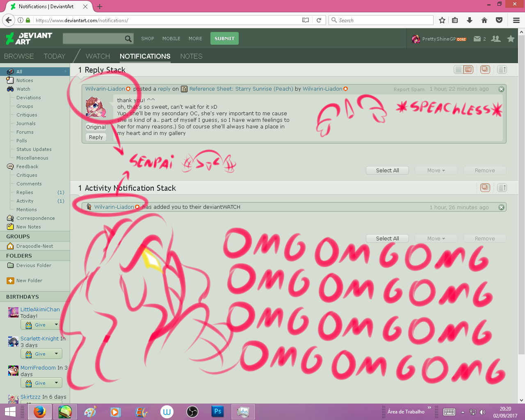Expand the Give dropdown arrow for LittleAkimiChan
The height and width of the screenshot is (420, 525).
[56, 325]
